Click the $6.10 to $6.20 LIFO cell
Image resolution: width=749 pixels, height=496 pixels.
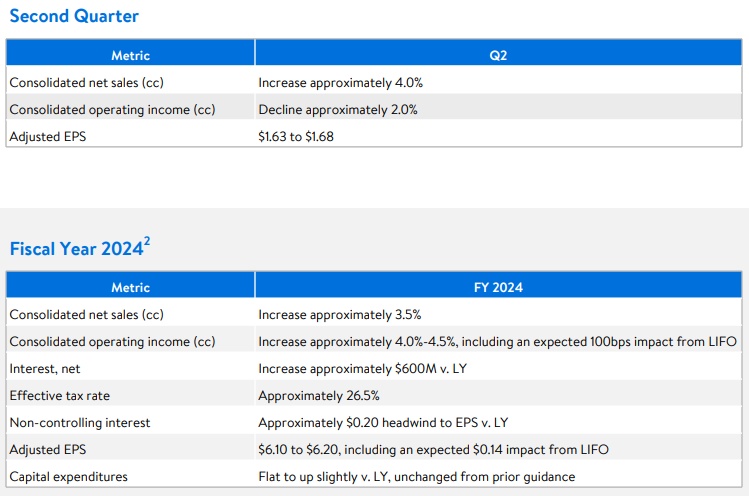click(433, 449)
